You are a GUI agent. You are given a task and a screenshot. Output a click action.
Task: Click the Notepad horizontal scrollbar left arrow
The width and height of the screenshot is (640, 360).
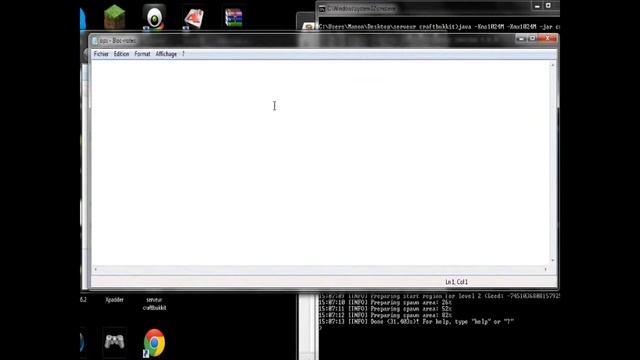tap(96, 269)
